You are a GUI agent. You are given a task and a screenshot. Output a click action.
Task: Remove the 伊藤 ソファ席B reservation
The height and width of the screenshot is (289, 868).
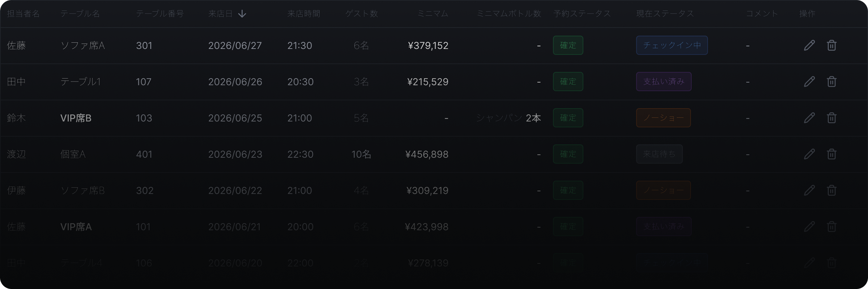pyautogui.click(x=831, y=190)
